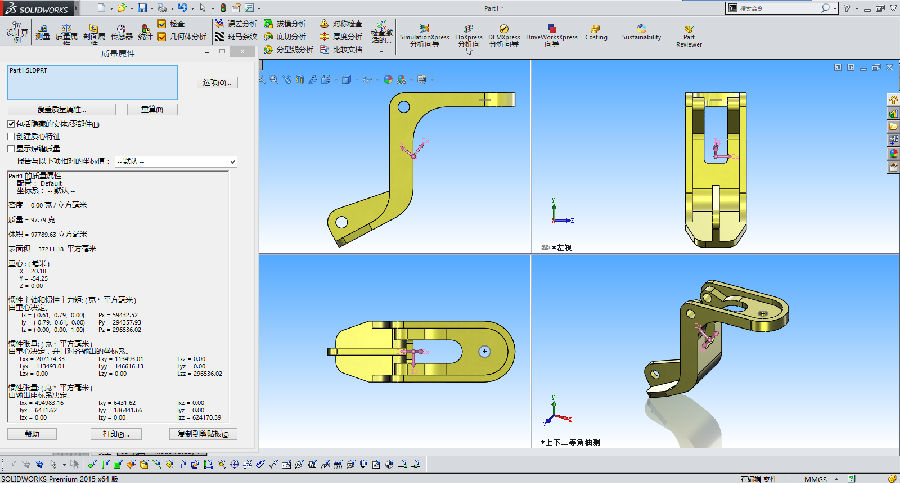The height and width of the screenshot is (483, 900).
Task: Toggle the show weld bead mass checkbox
Action: [x=11, y=148]
